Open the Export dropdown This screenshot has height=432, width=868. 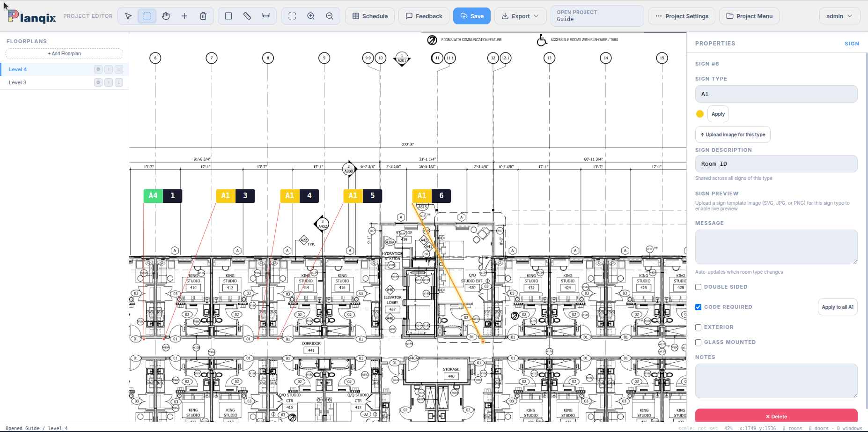coord(520,16)
